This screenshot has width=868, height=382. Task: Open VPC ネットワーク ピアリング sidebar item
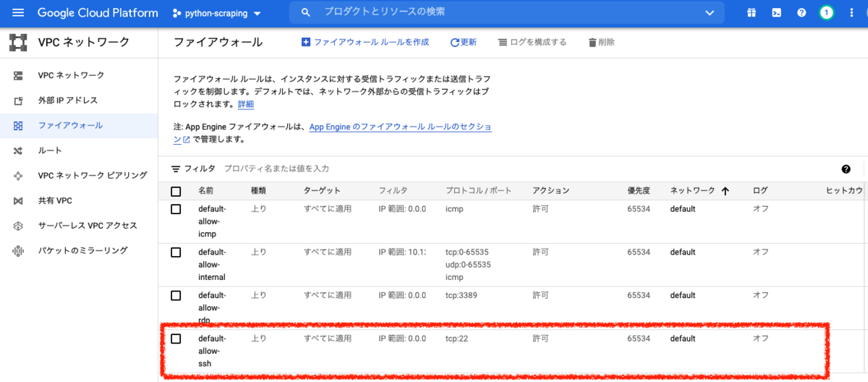(79, 175)
